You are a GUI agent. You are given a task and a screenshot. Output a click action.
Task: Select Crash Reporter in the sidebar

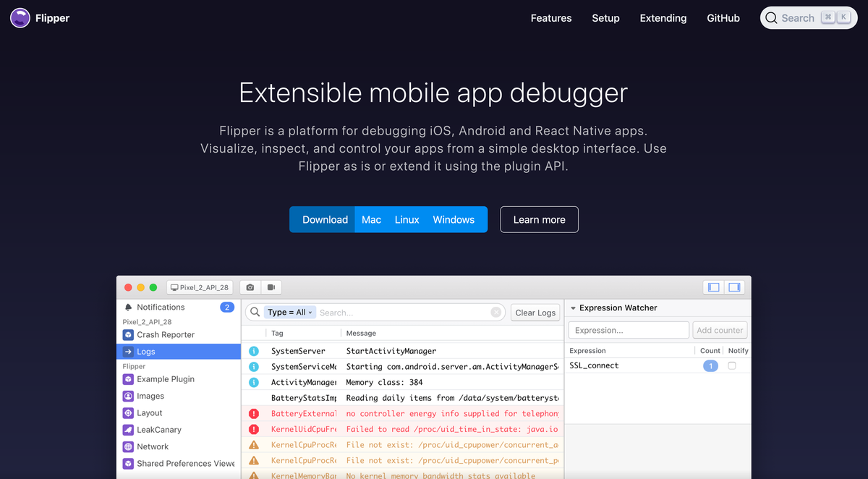(x=179, y=334)
